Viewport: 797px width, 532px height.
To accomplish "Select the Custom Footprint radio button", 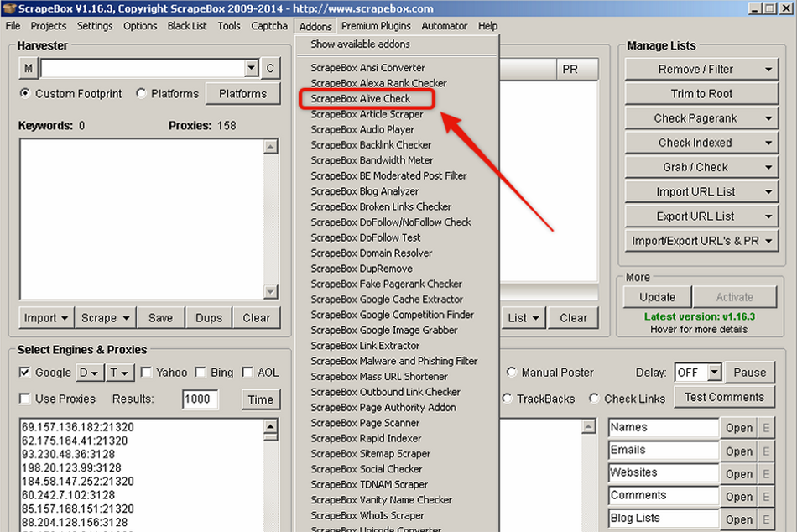I will click(x=25, y=94).
